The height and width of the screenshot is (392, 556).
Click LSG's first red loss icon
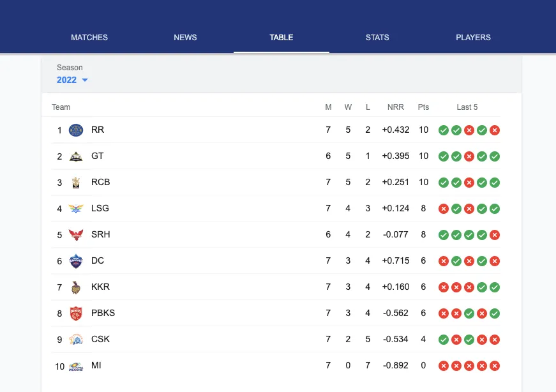444,209
